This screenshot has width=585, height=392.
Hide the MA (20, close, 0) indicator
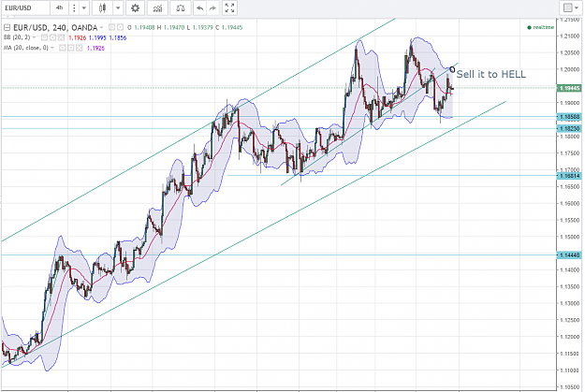[x=63, y=48]
